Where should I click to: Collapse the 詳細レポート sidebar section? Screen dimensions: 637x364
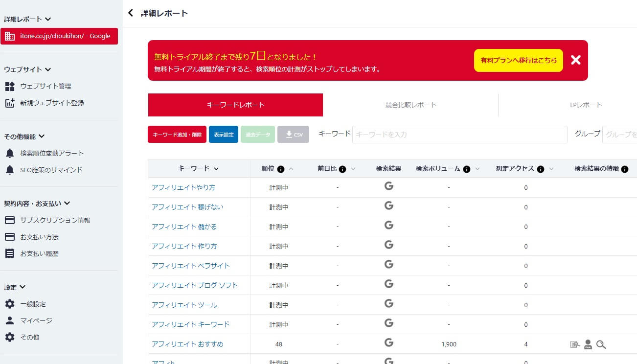pyautogui.click(x=48, y=20)
